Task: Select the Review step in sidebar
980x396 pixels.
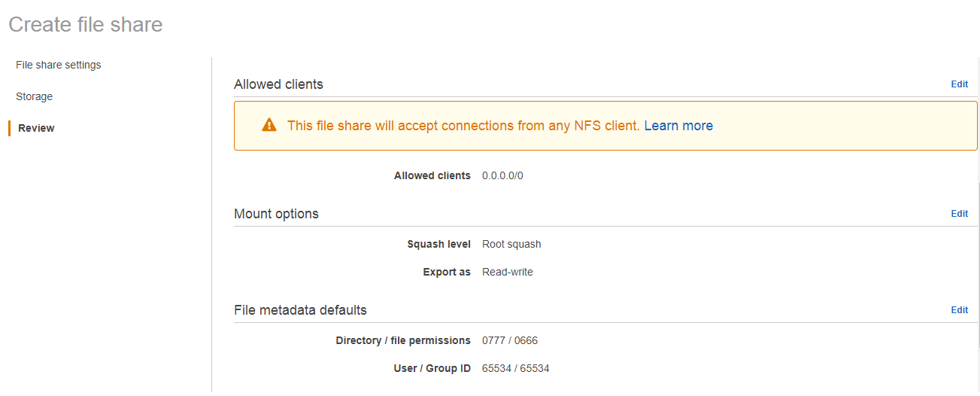Action: (36, 128)
